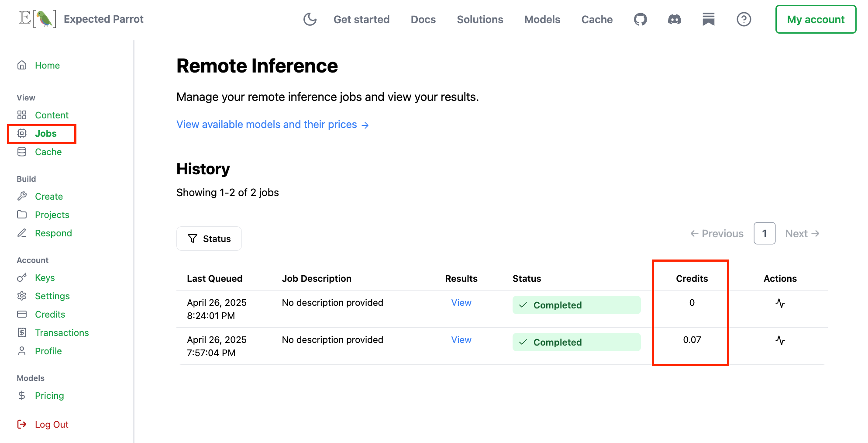
Task: Open the Solutions top navigation item
Action: (x=480, y=20)
